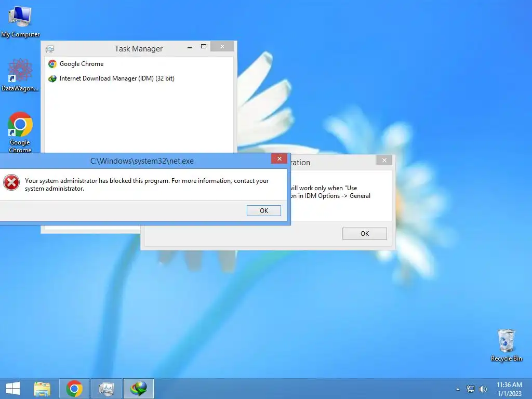Click the Task Manager title text
This screenshot has width=532, height=399.
(x=139, y=49)
